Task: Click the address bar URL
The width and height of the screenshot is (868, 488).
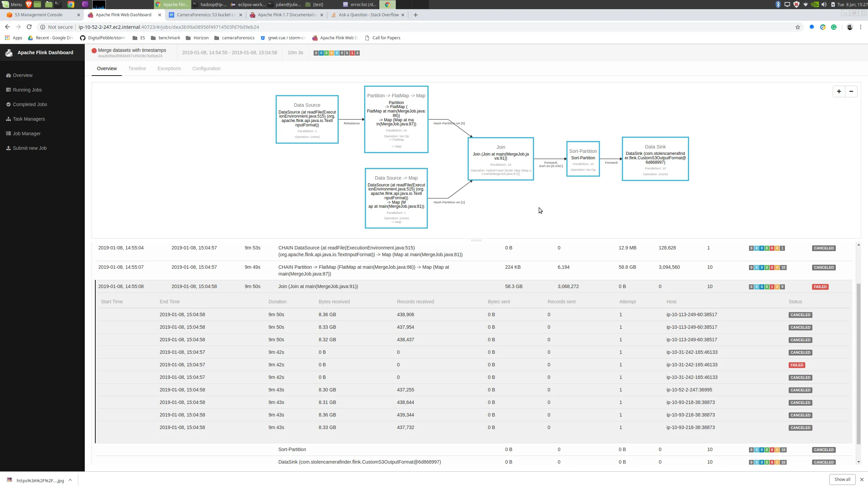Action: 170,27
